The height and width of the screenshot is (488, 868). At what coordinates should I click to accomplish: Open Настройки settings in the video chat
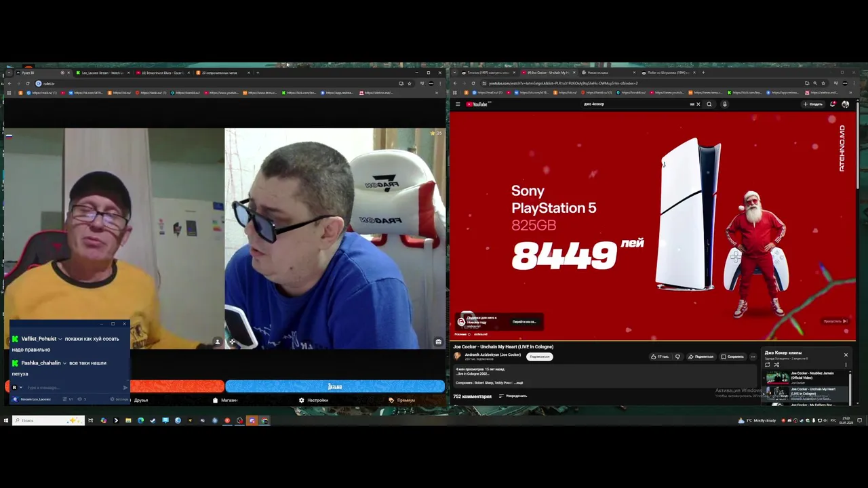tap(313, 400)
